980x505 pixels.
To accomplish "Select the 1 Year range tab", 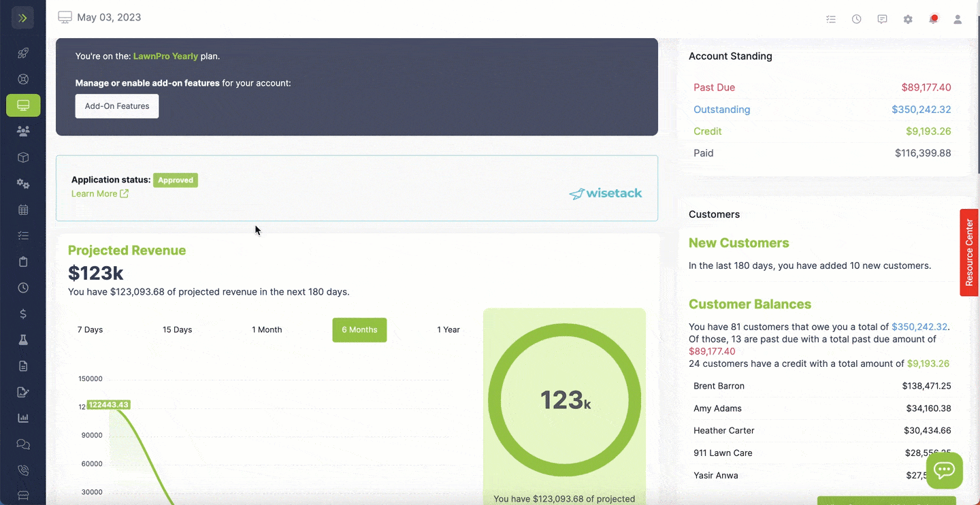I will (448, 330).
